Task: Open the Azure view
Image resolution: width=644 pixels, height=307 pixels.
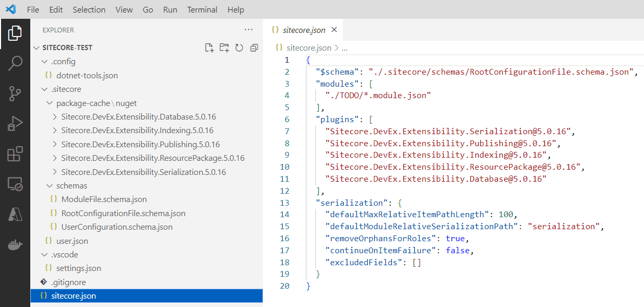Action: click(15, 215)
